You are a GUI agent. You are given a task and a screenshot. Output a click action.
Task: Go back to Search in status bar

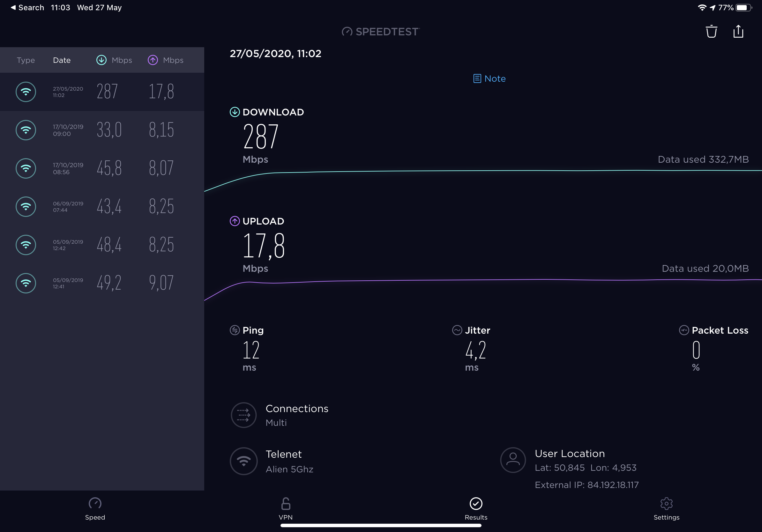pyautogui.click(x=27, y=7)
